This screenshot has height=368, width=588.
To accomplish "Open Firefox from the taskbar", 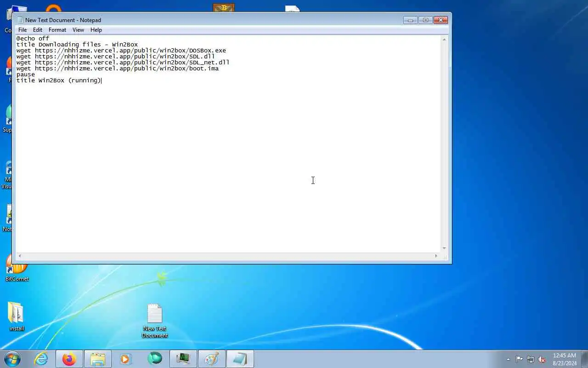I will [69, 359].
